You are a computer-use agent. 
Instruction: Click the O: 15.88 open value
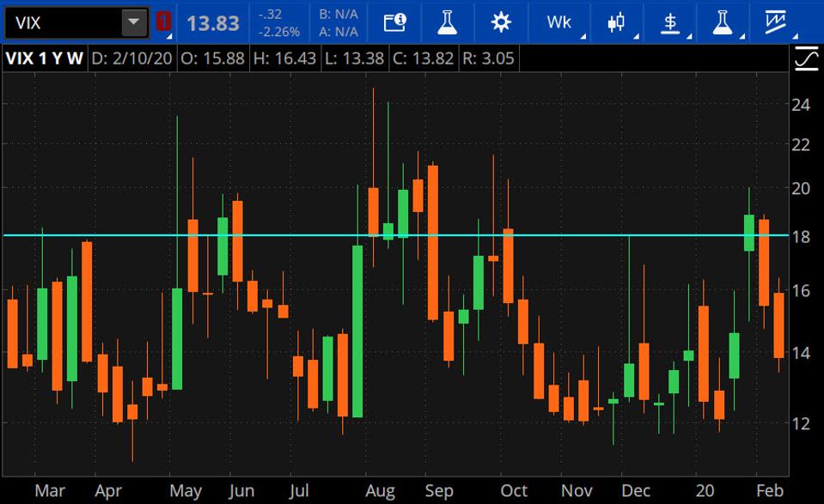click(x=213, y=58)
